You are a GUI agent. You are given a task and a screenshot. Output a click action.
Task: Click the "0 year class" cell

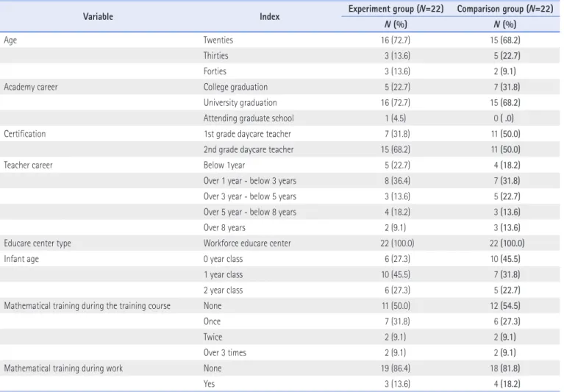pyautogui.click(x=223, y=259)
